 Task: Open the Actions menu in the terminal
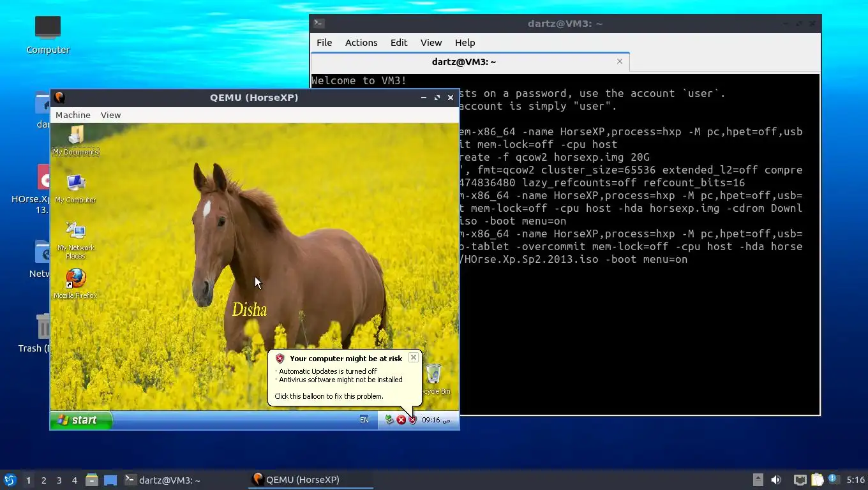(361, 42)
